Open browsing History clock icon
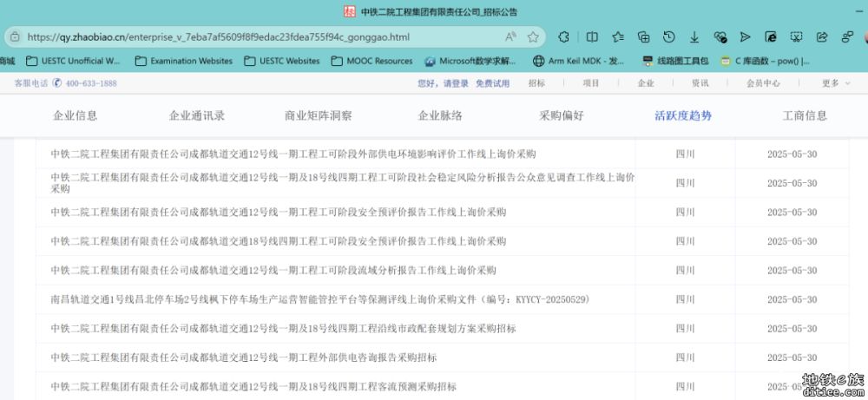Screen dimensions: 868x400 point(668,37)
